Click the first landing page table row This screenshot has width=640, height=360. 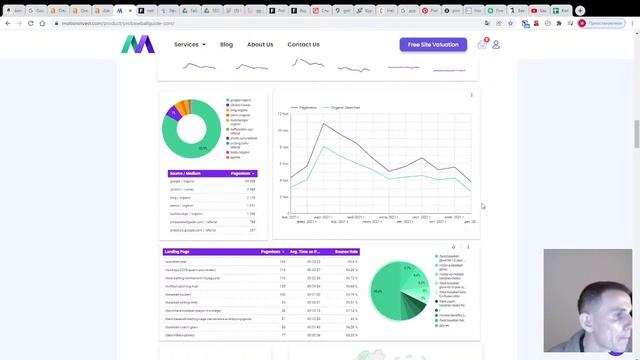(261, 262)
